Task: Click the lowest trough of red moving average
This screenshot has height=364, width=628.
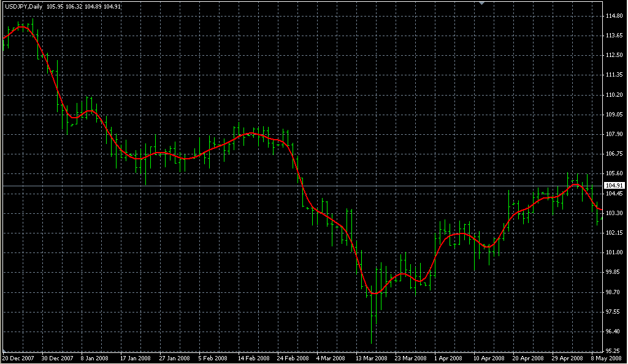Action: pos(375,294)
